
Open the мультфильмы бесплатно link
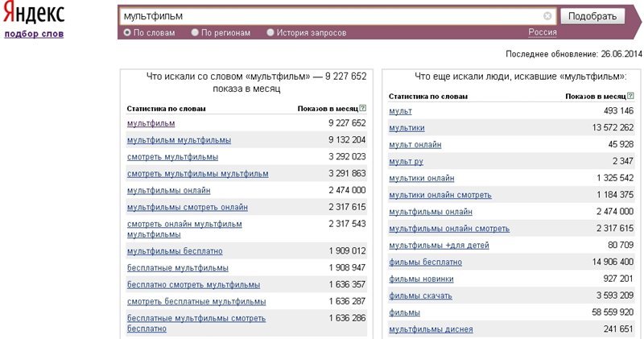[x=175, y=251]
